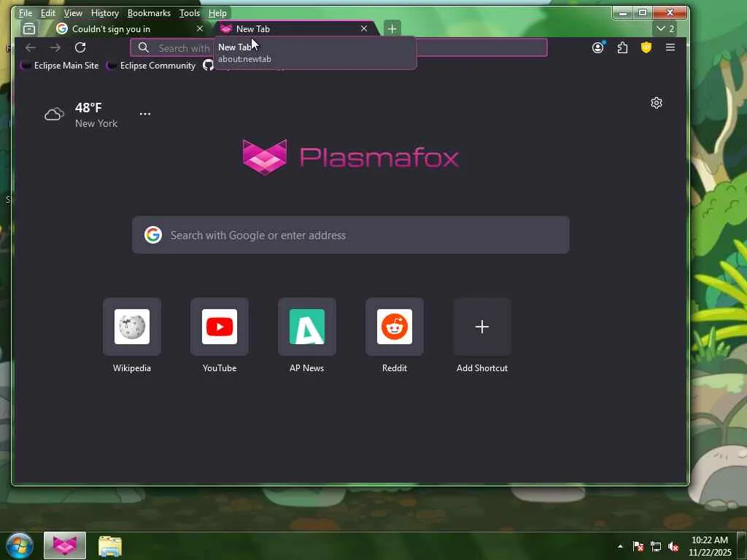Open the Tools menu
The image size is (747, 560).
coord(189,13)
